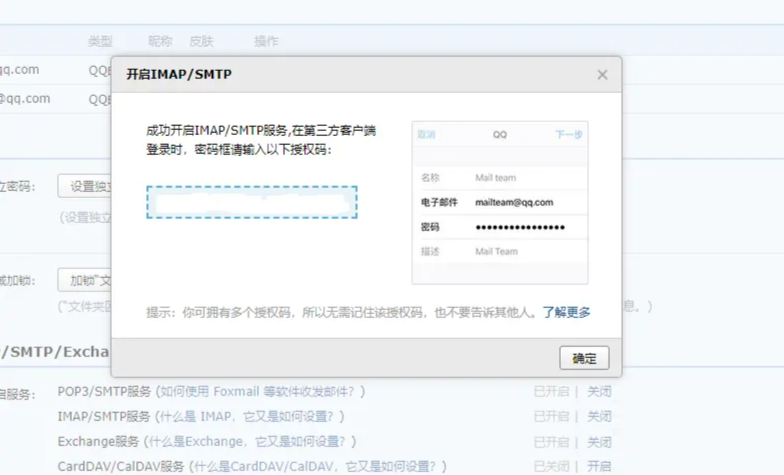
Task: Disable POP3/SMTP service via 关闭
Action: click(599, 391)
